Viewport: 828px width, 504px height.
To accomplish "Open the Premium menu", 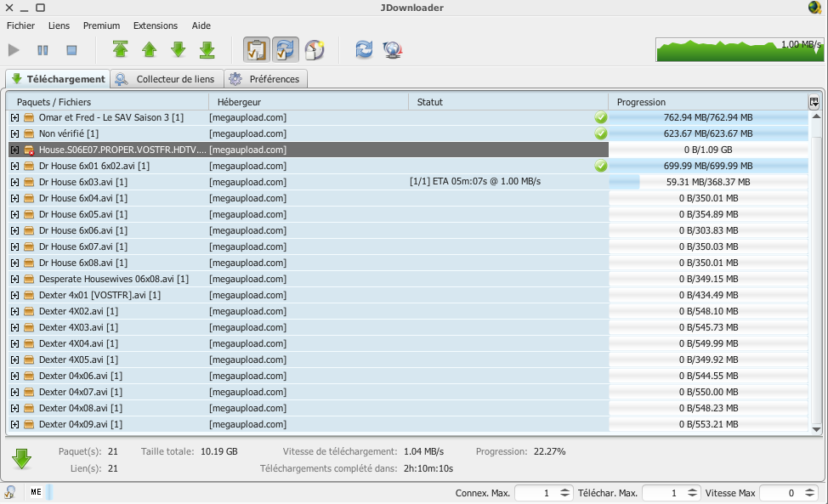I will [101, 25].
